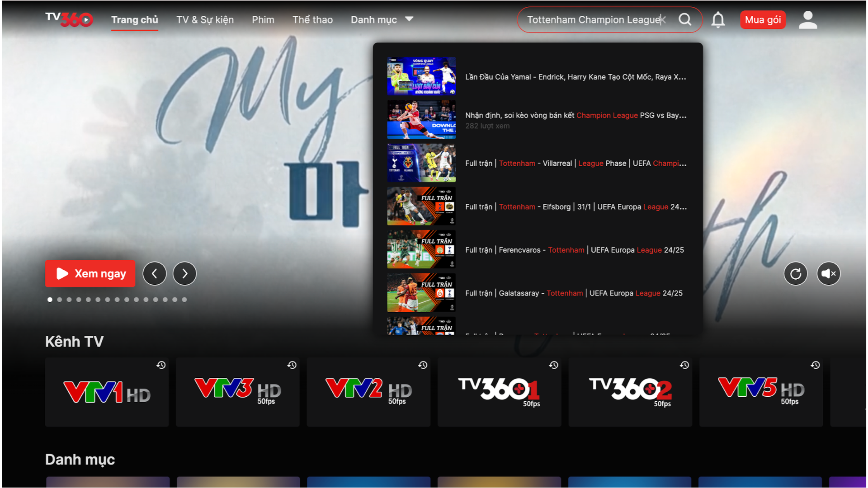This screenshot has width=868, height=488.
Task: Open the Thể thao menu item
Action: click(312, 19)
